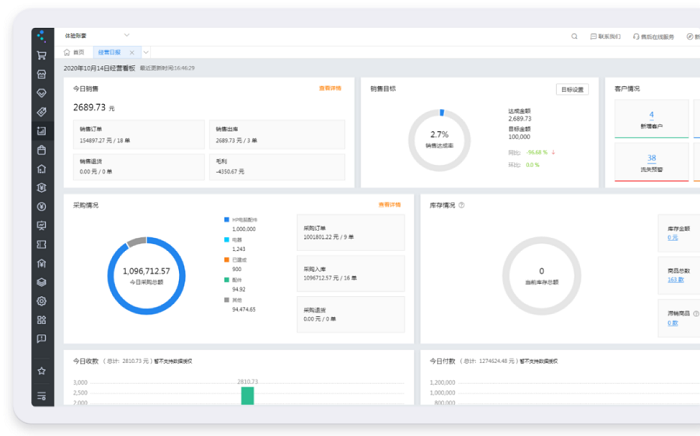This screenshot has width=700, height=436.
Task: Close the 经营日报 tab
Action: pyautogui.click(x=132, y=53)
